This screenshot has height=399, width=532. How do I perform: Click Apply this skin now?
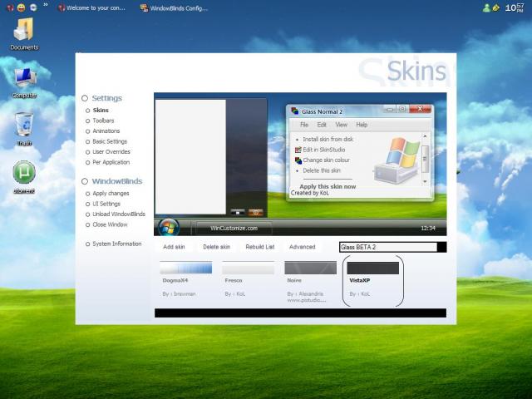coord(328,186)
